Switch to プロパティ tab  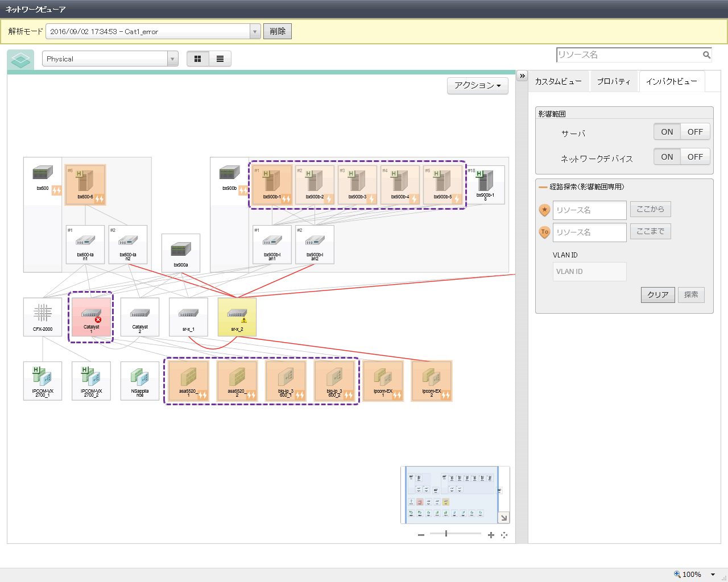click(x=614, y=81)
